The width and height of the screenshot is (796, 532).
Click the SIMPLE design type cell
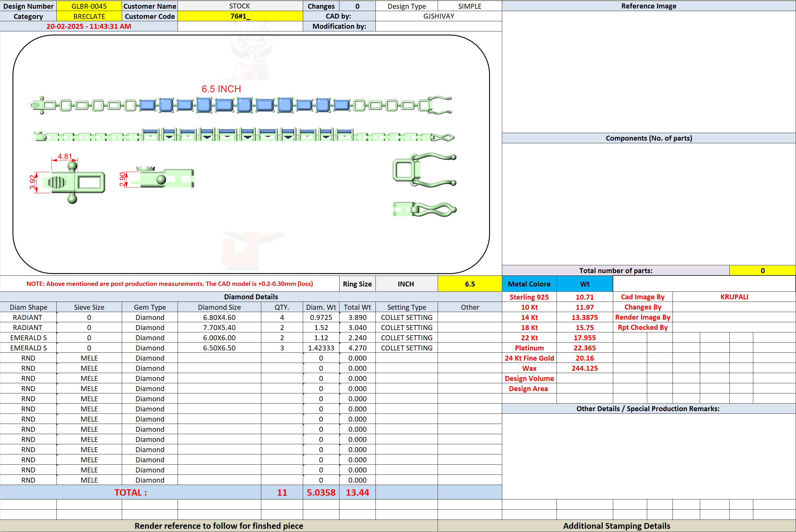tap(470, 6)
